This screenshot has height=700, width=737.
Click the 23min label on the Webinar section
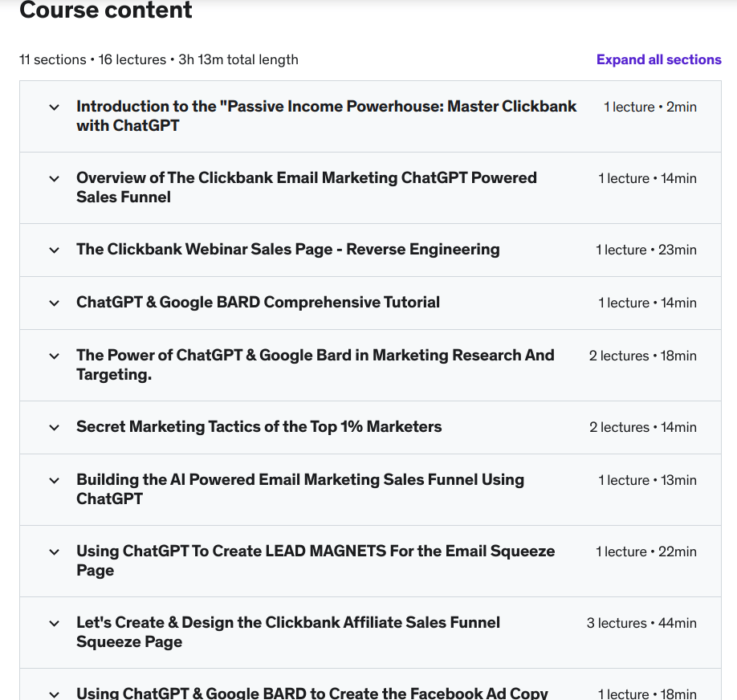point(678,250)
